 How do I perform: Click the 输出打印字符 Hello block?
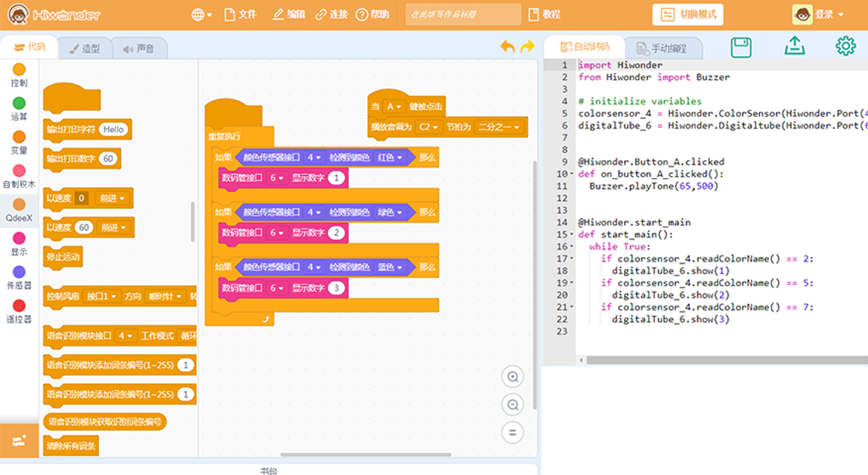[x=87, y=129]
